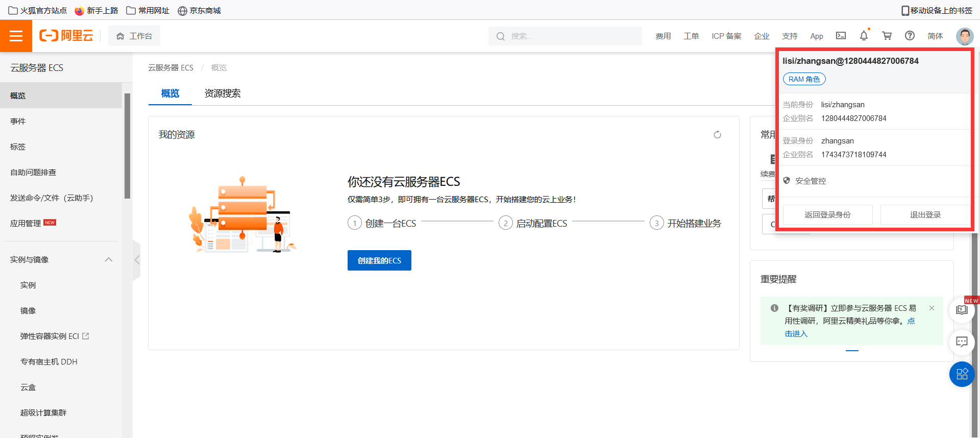
Task: Switch language via 简体
Action: pyautogui.click(x=935, y=36)
